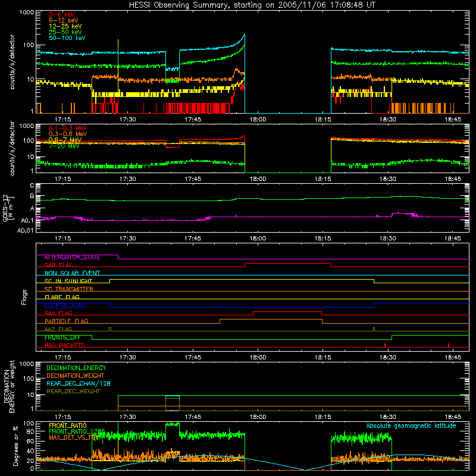Select the 6-12 keV legend label
Image resolution: width=476 pixels, height=476 pixels.
pos(64,20)
